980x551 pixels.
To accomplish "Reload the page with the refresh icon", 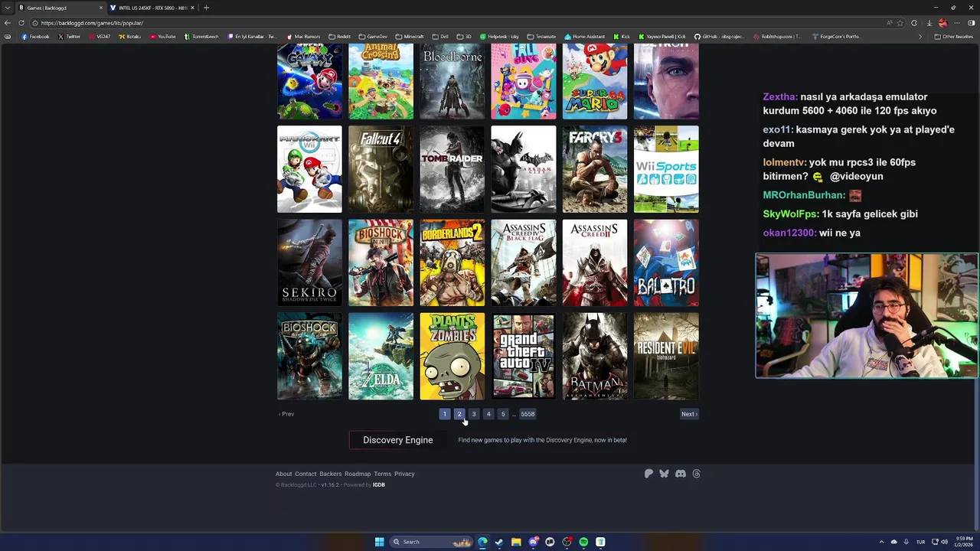I will [21, 23].
